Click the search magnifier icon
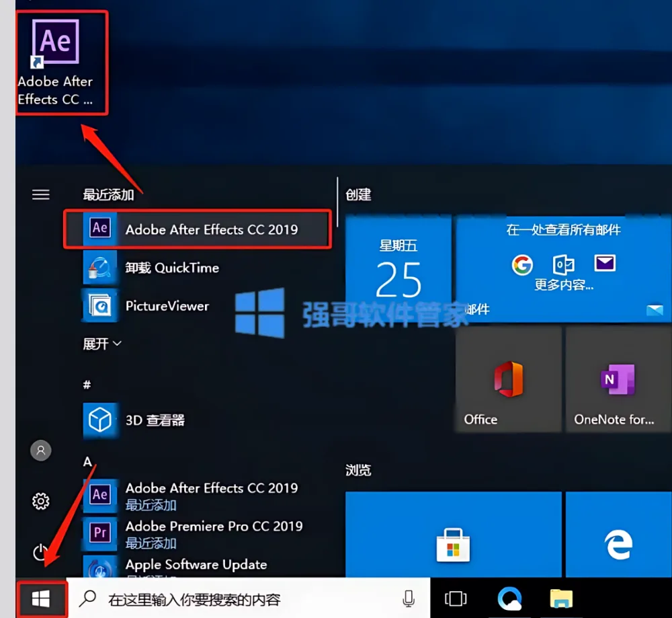Image resolution: width=672 pixels, height=618 pixels. click(x=88, y=598)
